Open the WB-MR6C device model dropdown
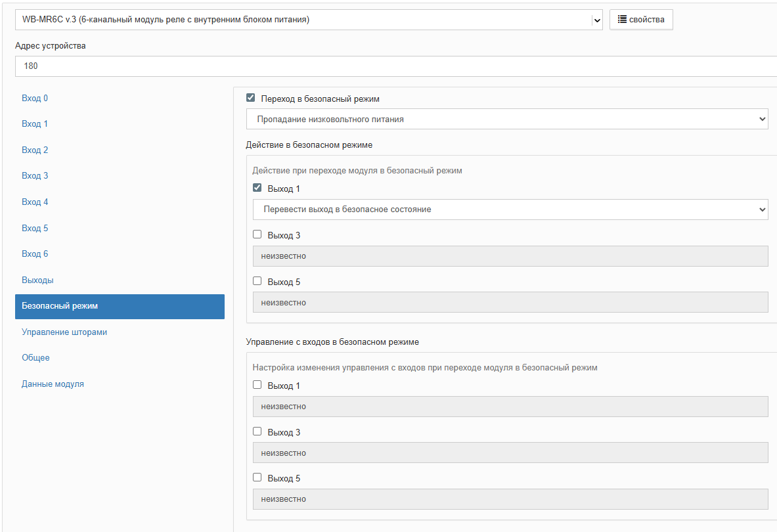This screenshot has width=777, height=532. point(309,20)
